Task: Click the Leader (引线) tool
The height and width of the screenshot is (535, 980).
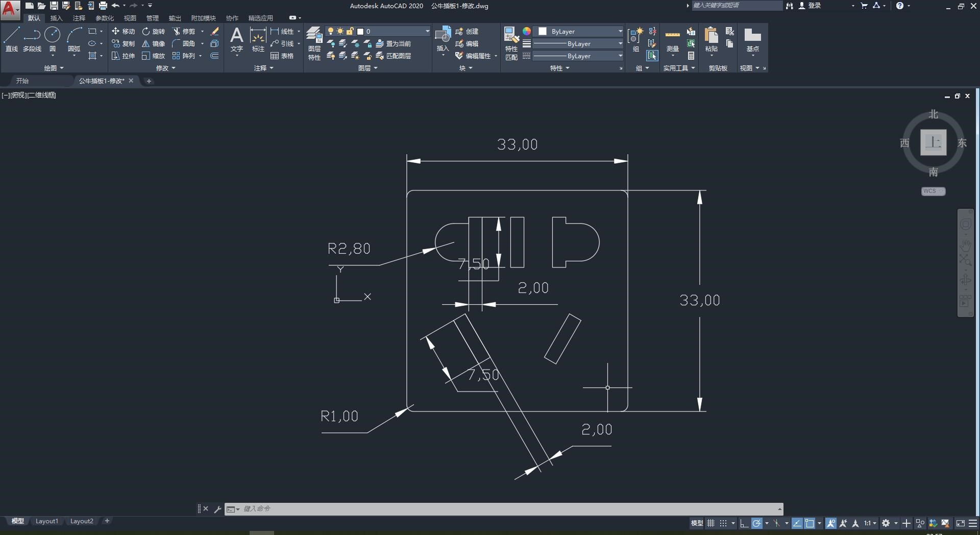Action: coord(282,43)
